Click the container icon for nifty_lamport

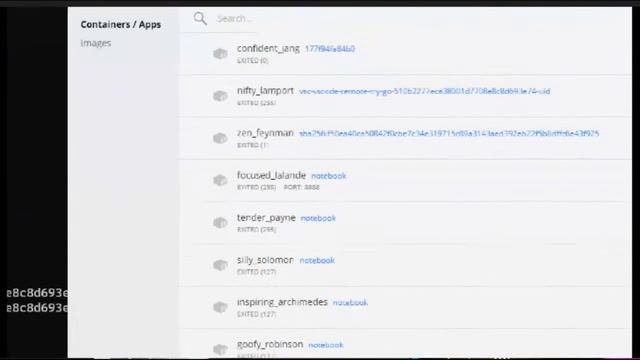coord(220,96)
